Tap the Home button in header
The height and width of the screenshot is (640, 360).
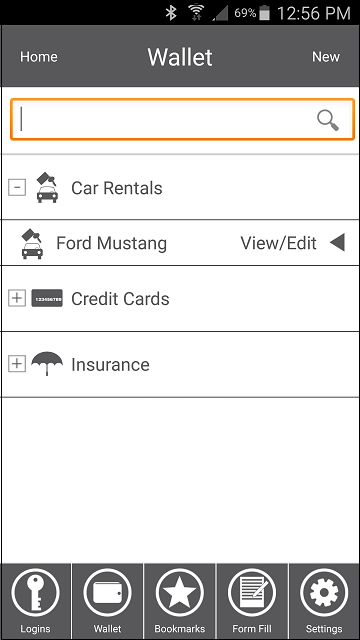(x=39, y=57)
